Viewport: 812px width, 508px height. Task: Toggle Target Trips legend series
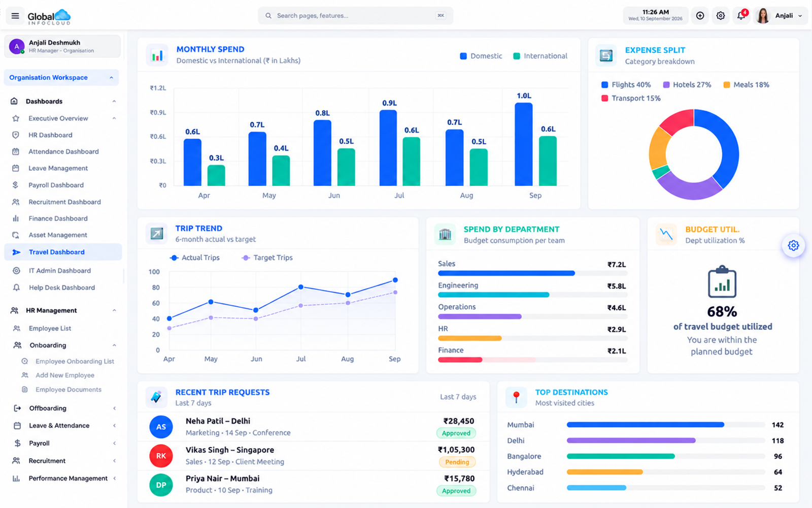(267, 258)
